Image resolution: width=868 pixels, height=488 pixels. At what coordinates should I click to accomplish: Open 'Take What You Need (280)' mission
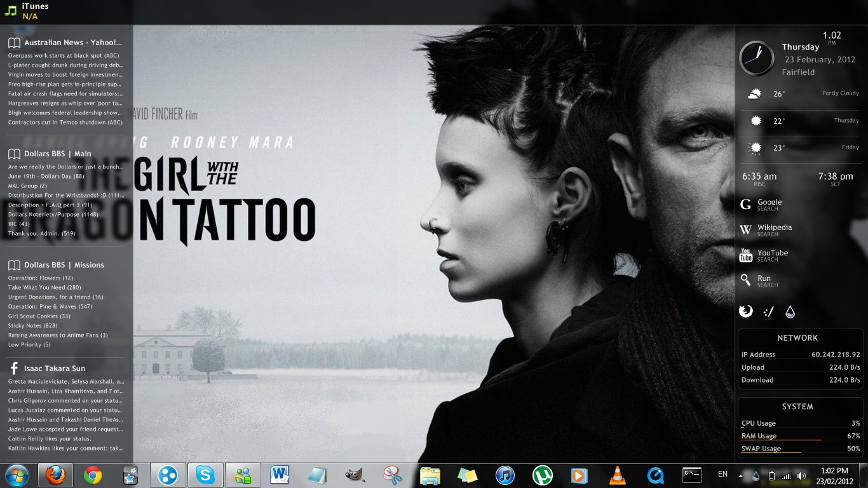[x=44, y=287]
